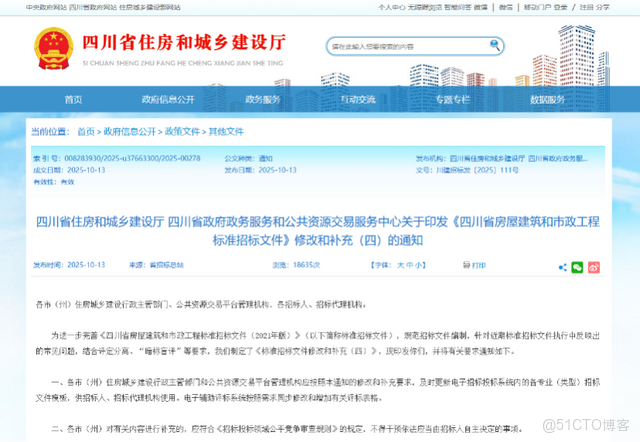Click 发布日期 2025-10-13 value
The width and height of the screenshot is (640, 442).
tap(278, 170)
